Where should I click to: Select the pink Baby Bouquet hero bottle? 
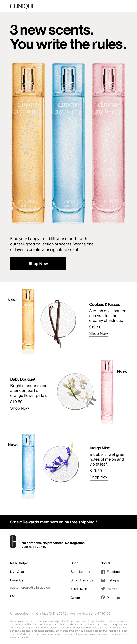108,143
